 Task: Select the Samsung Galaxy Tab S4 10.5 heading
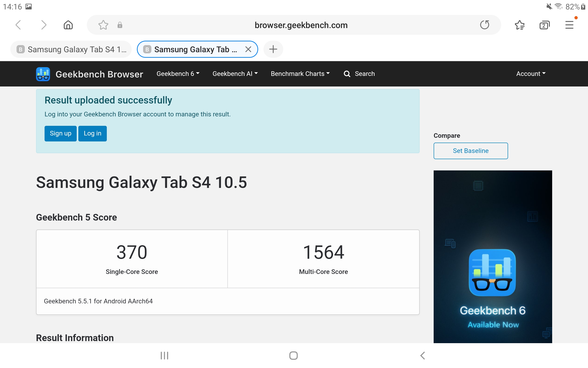(x=141, y=182)
